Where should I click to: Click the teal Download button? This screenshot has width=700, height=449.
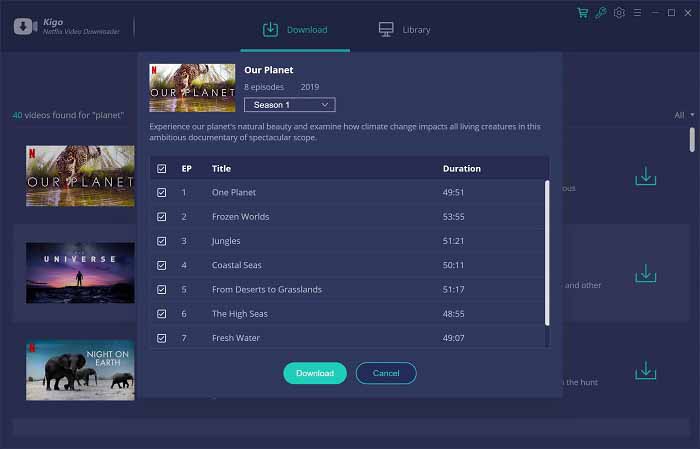315,373
